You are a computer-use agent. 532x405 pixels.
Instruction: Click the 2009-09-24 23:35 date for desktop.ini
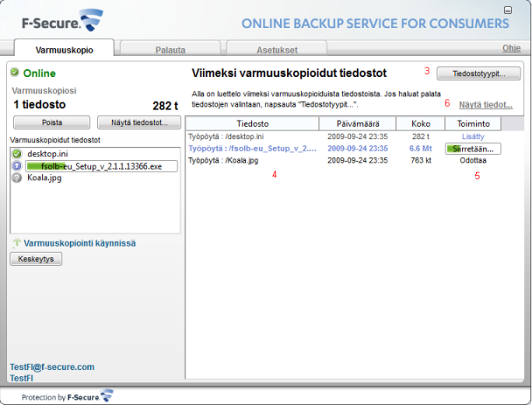(x=358, y=136)
